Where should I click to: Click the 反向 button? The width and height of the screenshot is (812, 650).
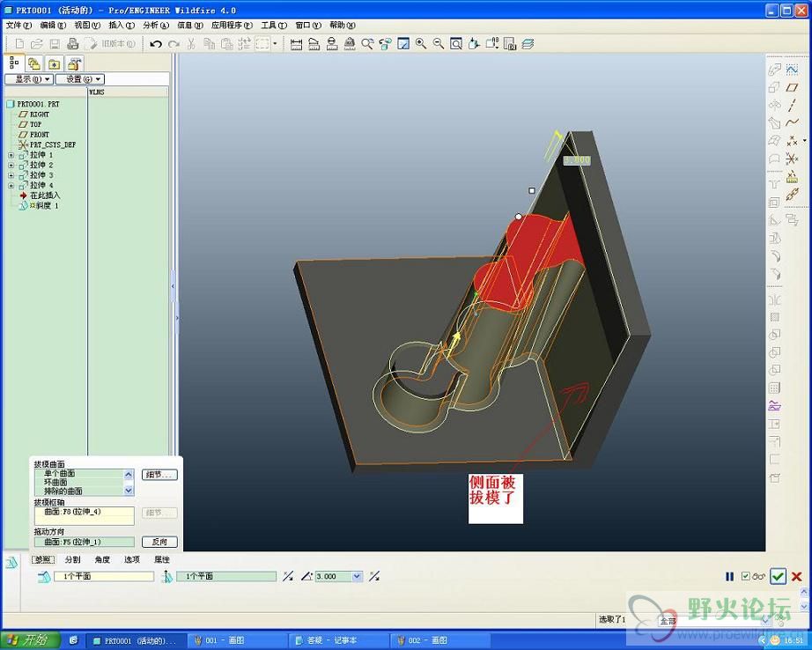(x=159, y=542)
